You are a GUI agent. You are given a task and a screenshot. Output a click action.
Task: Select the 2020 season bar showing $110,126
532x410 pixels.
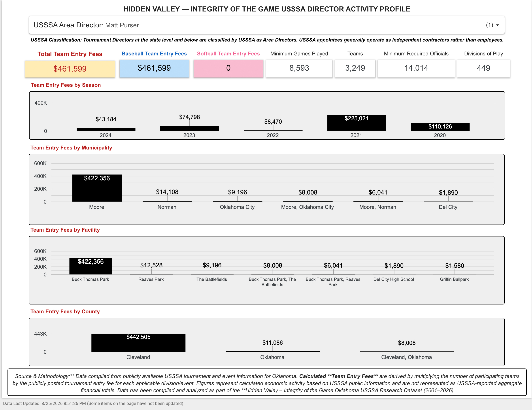pyautogui.click(x=440, y=127)
